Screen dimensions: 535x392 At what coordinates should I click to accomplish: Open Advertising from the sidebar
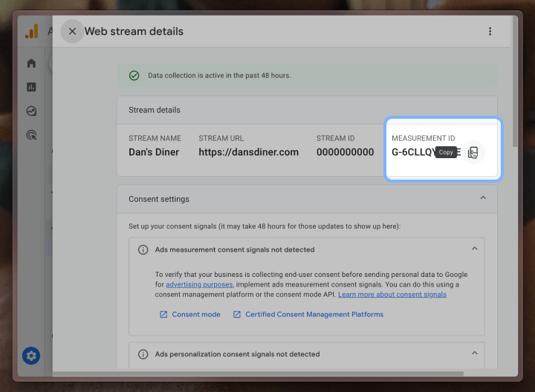click(31, 135)
